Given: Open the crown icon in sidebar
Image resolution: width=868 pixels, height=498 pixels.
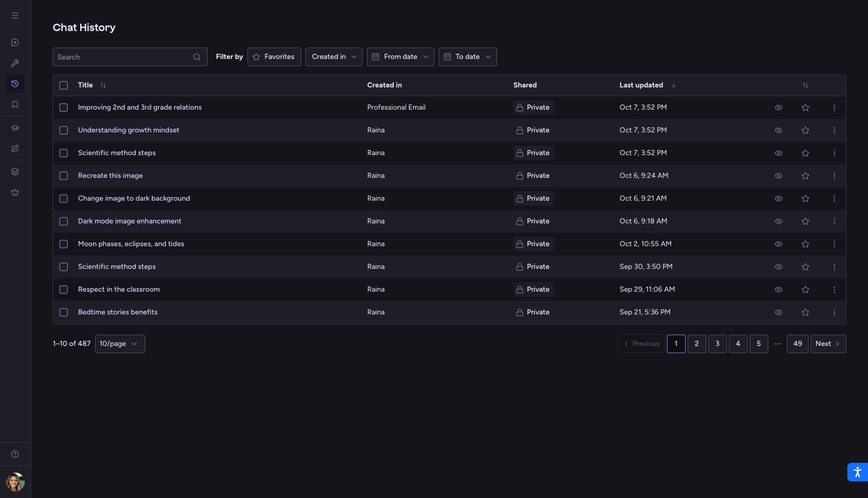Looking at the screenshot, I should coord(15,192).
